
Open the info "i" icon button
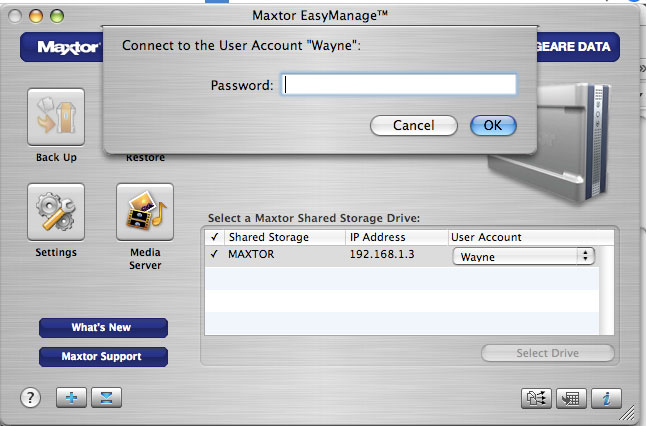click(x=606, y=398)
